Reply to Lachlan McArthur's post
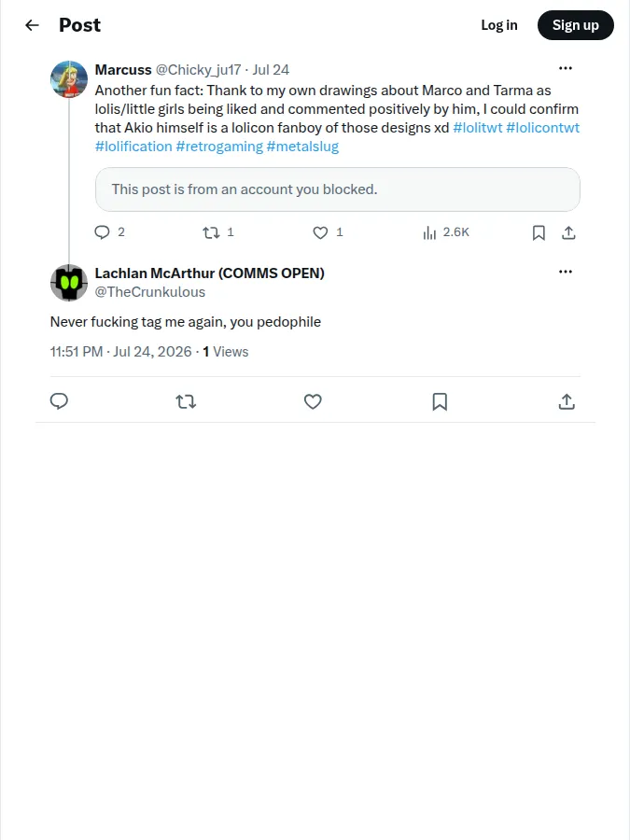The height and width of the screenshot is (840, 630). tap(59, 401)
